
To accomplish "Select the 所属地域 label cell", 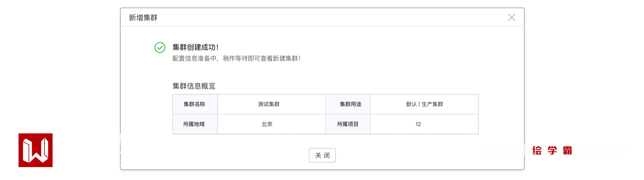I will pyautogui.click(x=194, y=124).
